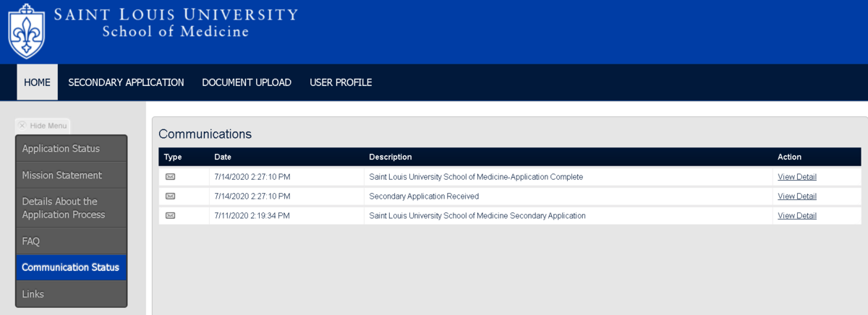868x315 pixels.
Task: Click the Saint Louis University shield logo
Action: click(26, 32)
